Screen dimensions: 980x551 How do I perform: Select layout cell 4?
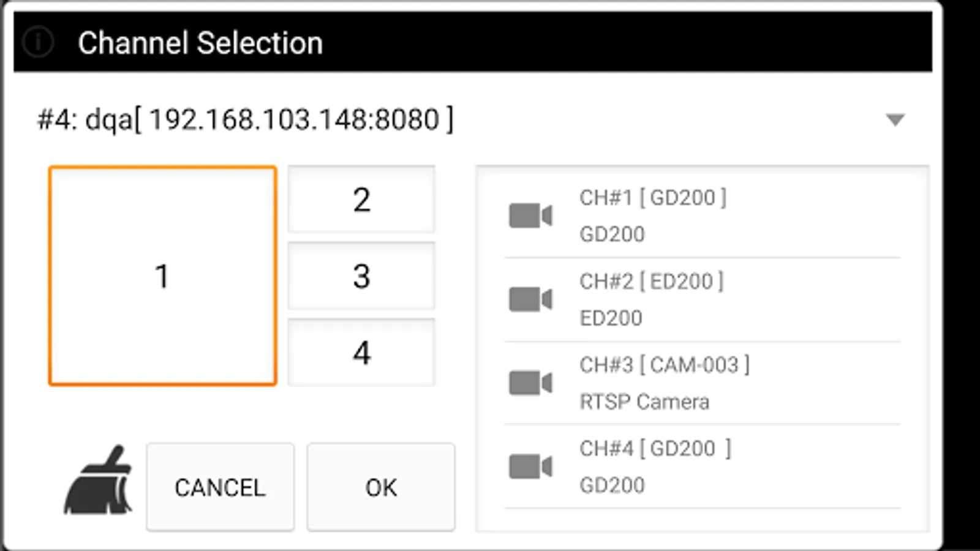coord(361,353)
